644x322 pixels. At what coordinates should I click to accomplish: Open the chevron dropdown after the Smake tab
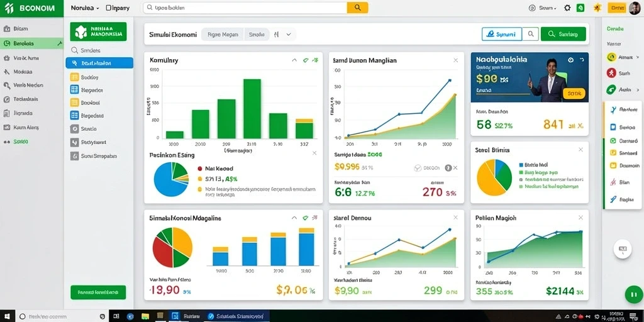coord(289,35)
